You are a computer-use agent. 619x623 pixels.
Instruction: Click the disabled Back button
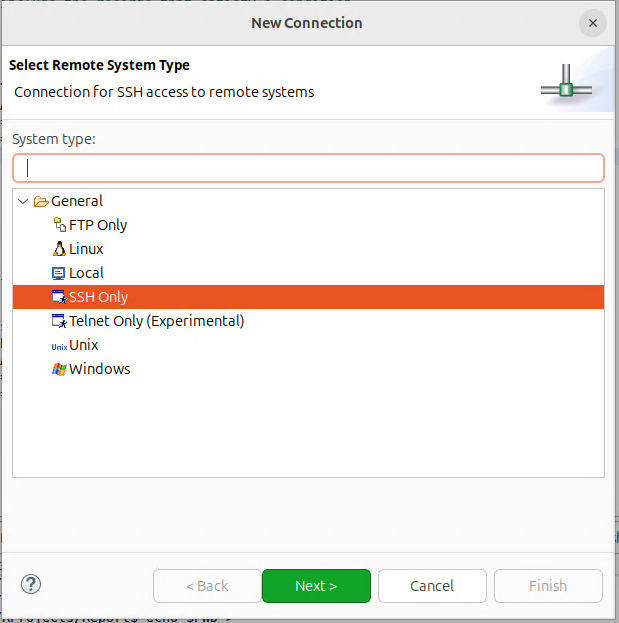(x=207, y=586)
